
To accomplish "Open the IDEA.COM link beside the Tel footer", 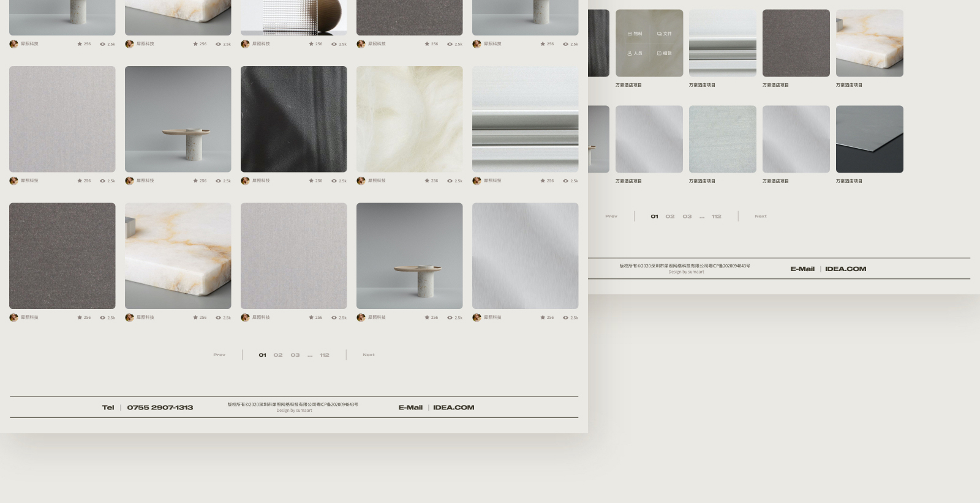I will click(x=453, y=408).
